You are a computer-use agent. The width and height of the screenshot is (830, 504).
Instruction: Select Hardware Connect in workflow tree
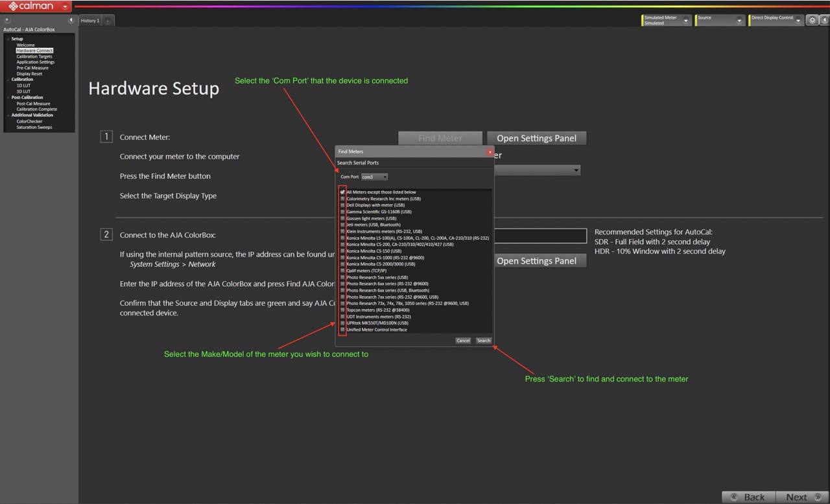point(34,51)
